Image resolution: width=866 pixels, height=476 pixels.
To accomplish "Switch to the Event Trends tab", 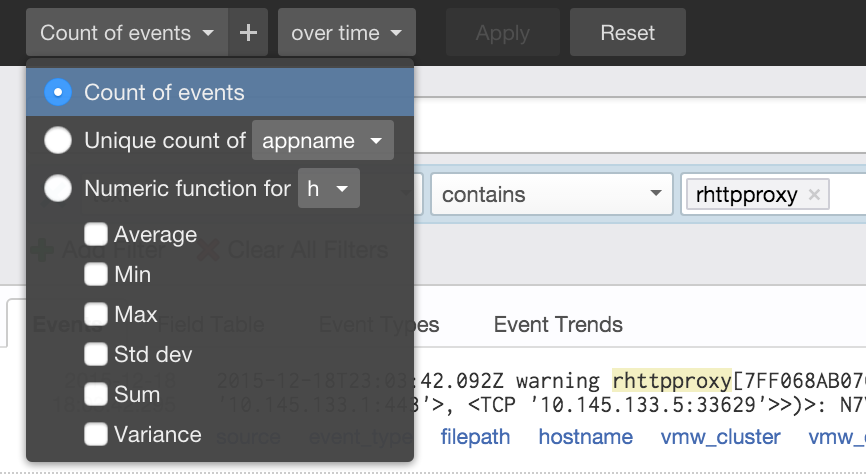I will click(x=558, y=325).
